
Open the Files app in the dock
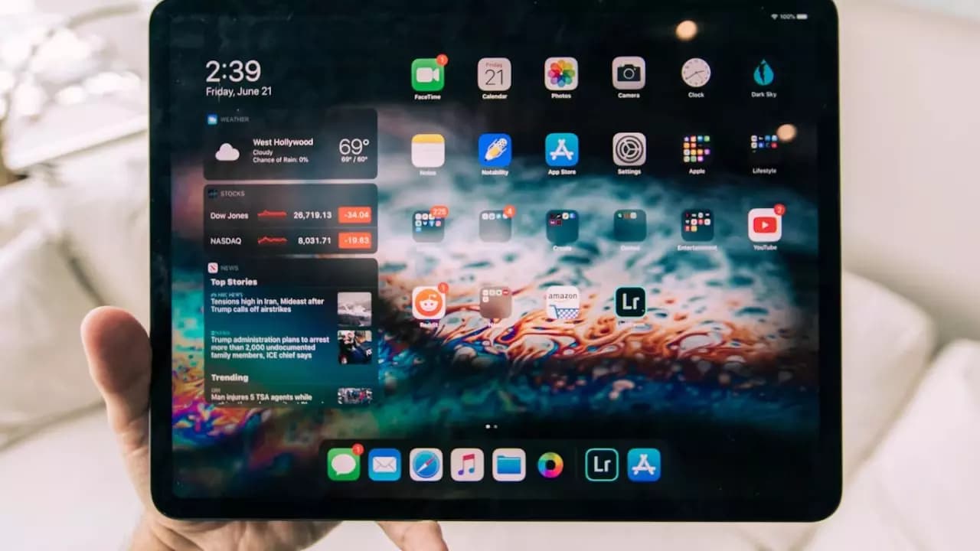(508, 465)
